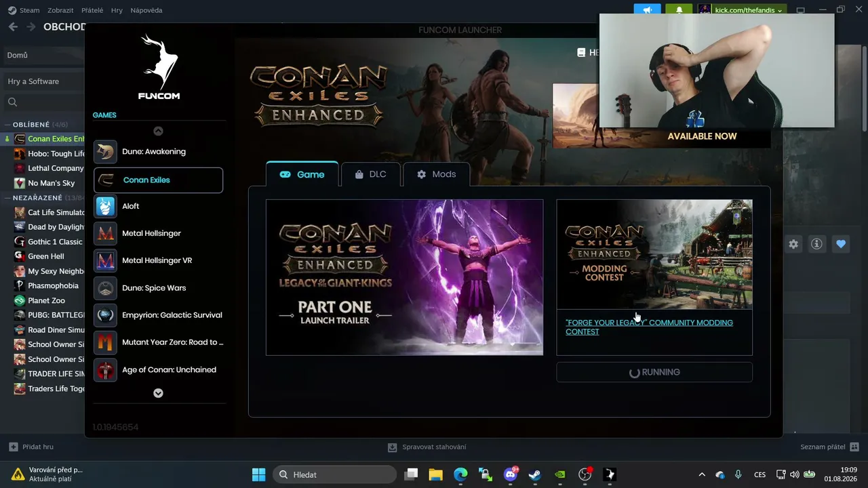
Task: Open the kick.com/thefandis account dropdown
Action: (741, 10)
